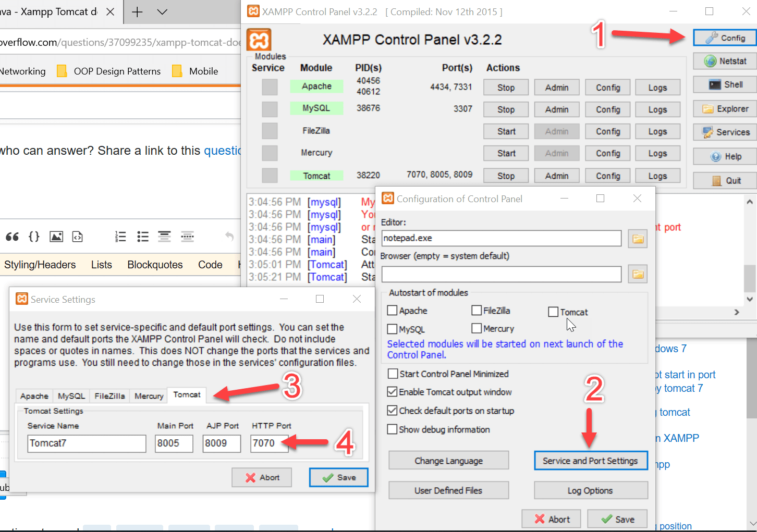Open the browser tab list dropdown
The image size is (757, 532).
pyautogui.click(x=162, y=11)
